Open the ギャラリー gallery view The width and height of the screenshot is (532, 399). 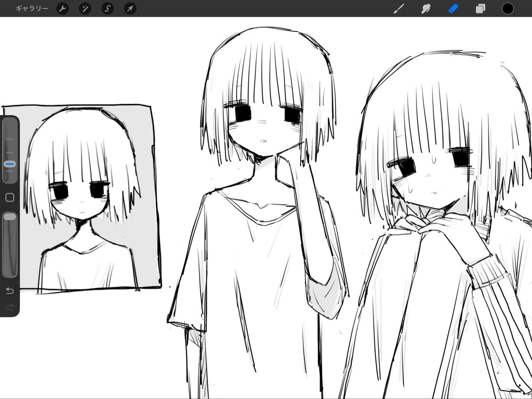pos(31,8)
